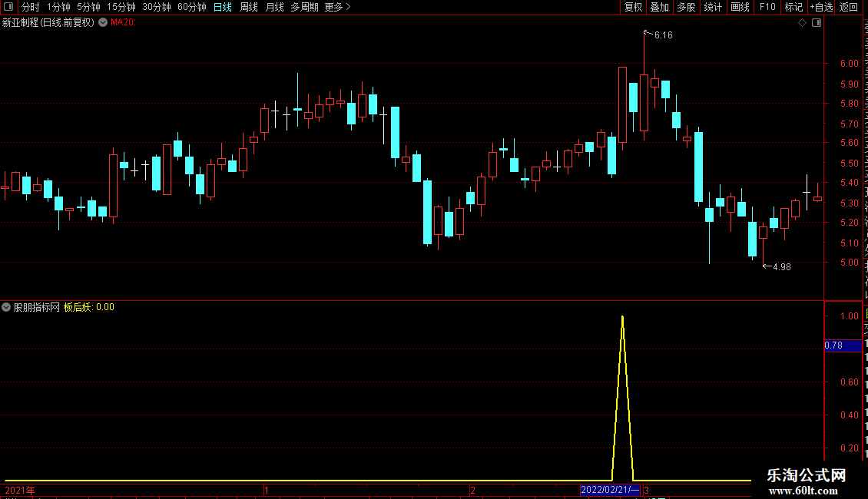Click the 4.98 low price label
Screen dimensions: 868x499
[x=782, y=266]
